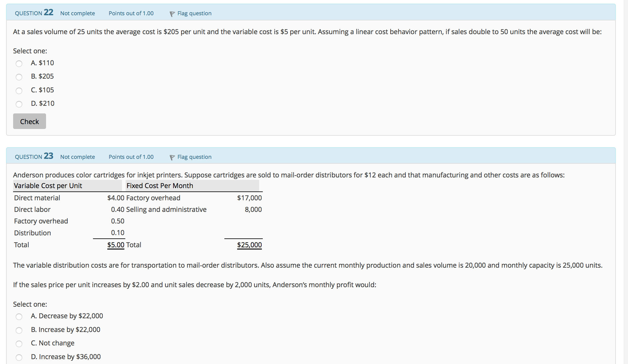Image resolution: width=628 pixels, height=364 pixels.
Task: Select answer D. $210 in Question 22
Action: [19, 104]
